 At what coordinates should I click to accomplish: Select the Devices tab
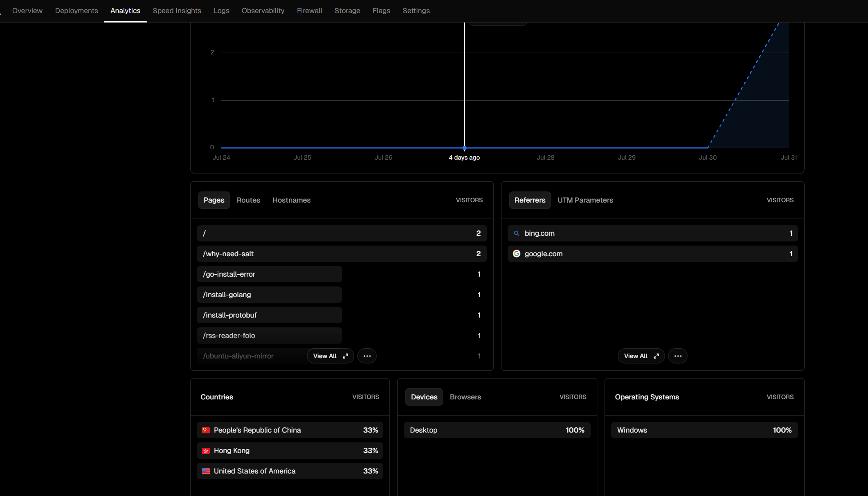click(x=424, y=397)
